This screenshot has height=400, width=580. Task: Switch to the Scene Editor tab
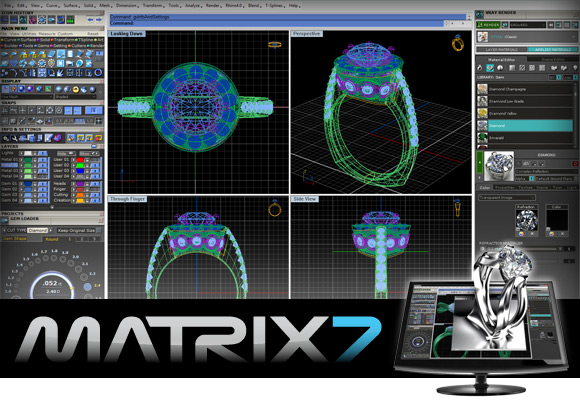coord(553,59)
